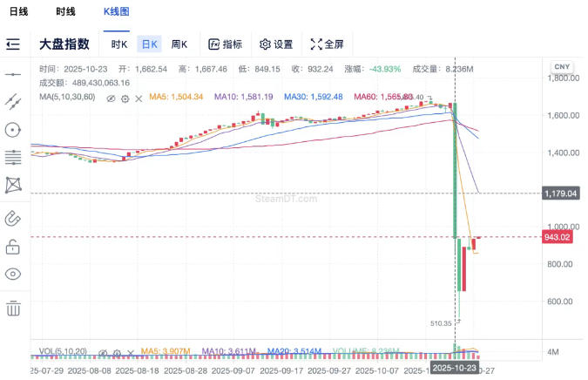Select the 周K interval
Image resolution: width=588 pixels, height=380 pixels.
click(179, 44)
